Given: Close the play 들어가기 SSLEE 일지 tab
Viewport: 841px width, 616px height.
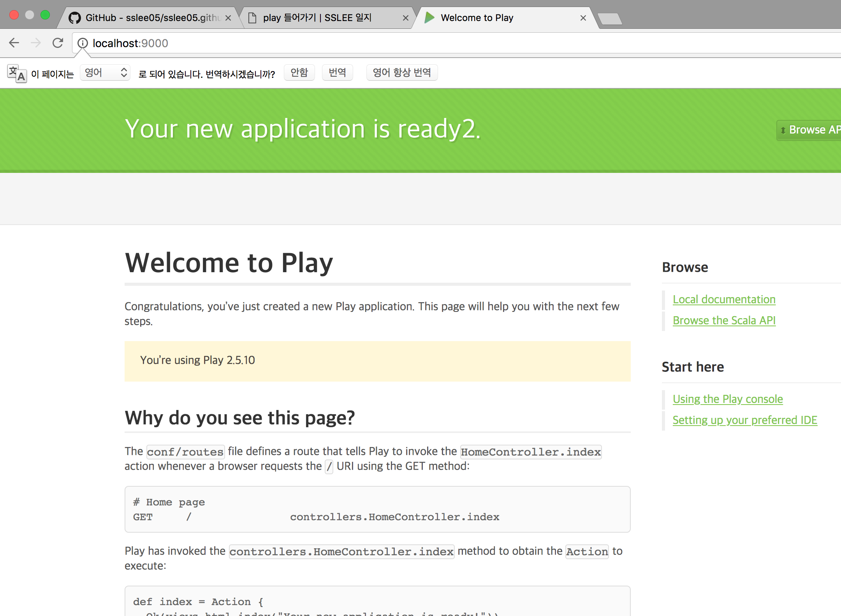Looking at the screenshot, I should [405, 18].
